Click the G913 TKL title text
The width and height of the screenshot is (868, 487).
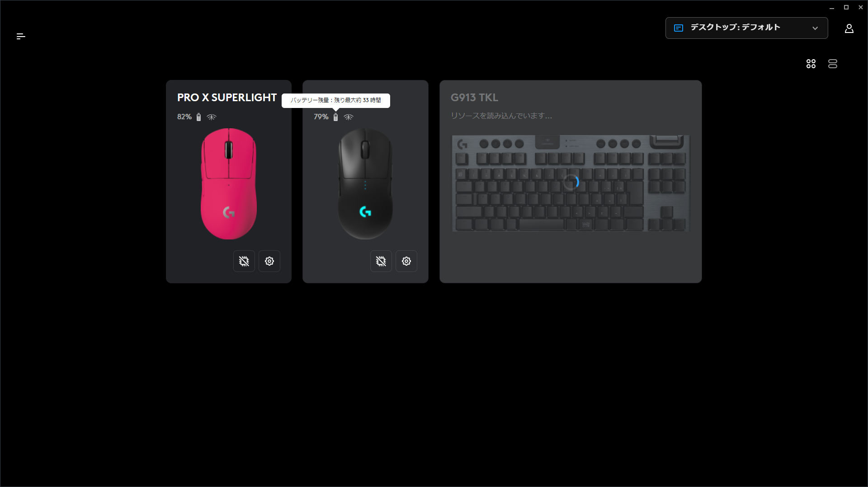pyautogui.click(x=474, y=98)
